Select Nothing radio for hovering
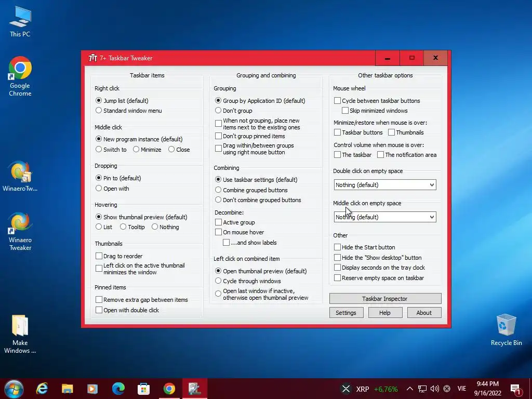This screenshot has height=399, width=532. [165, 227]
